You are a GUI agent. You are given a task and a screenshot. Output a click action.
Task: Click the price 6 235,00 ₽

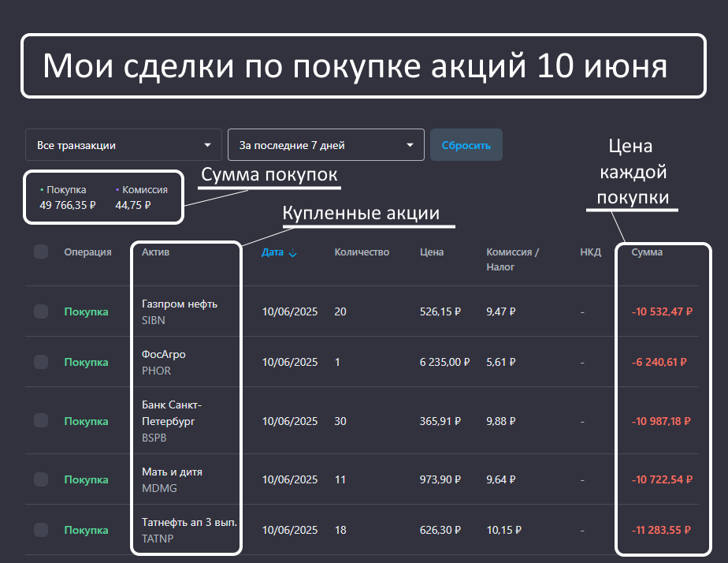click(x=445, y=363)
